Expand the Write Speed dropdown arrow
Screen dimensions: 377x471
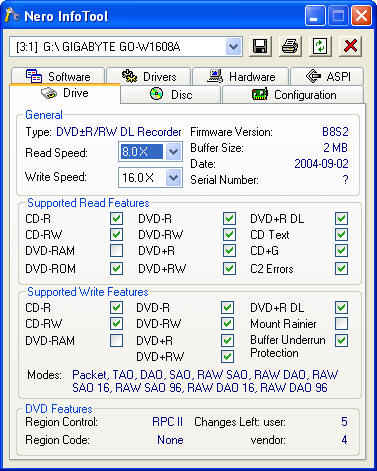(173, 177)
